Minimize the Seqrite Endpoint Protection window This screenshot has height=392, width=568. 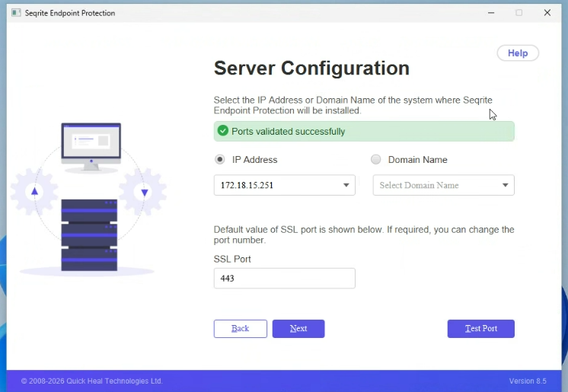click(x=491, y=13)
